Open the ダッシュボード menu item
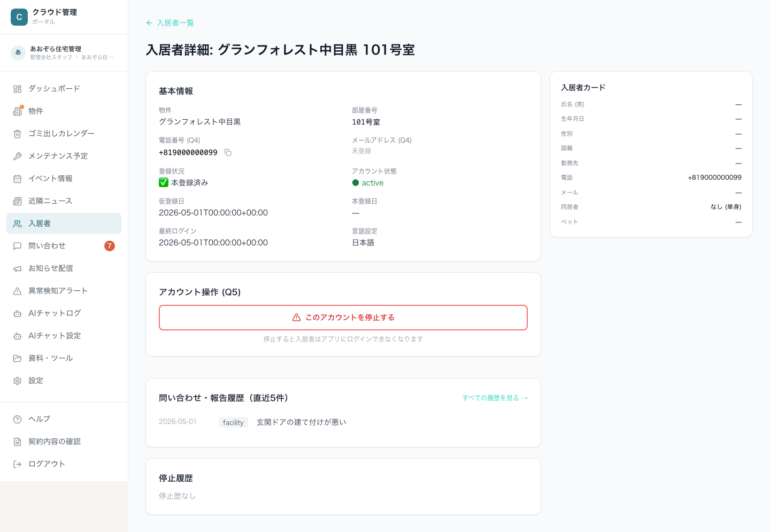Viewport: 770px width, 532px height. 64,89
